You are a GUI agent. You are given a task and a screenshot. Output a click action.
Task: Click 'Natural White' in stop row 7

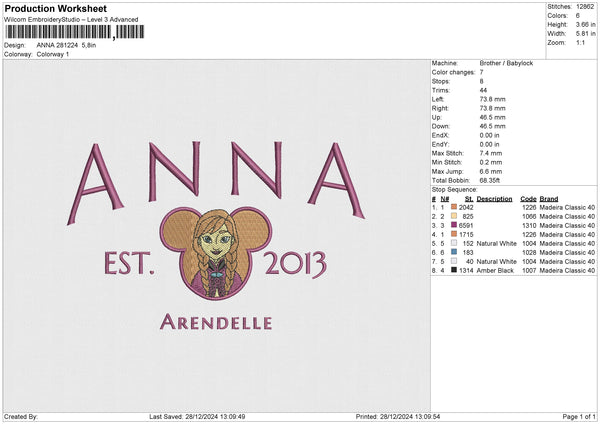497,261
